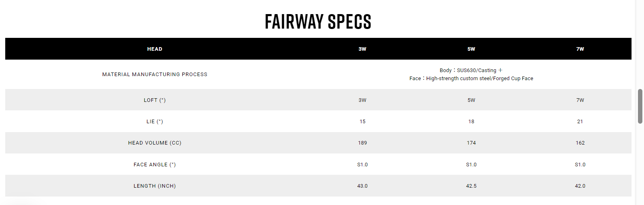Select the 42.5 length value
This screenshot has width=644, height=205.
pos(471,186)
